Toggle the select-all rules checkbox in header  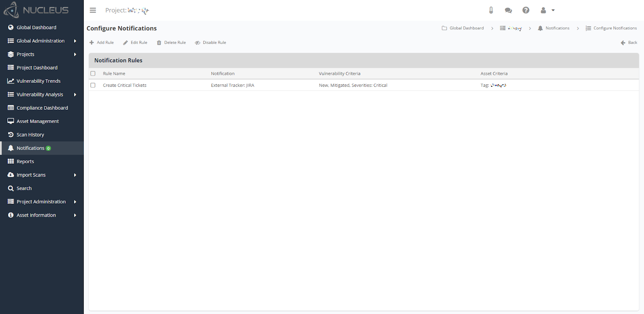tap(93, 74)
